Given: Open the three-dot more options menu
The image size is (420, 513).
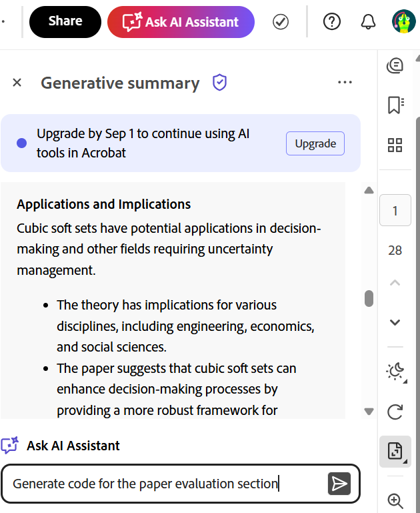Looking at the screenshot, I should pos(345,83).
